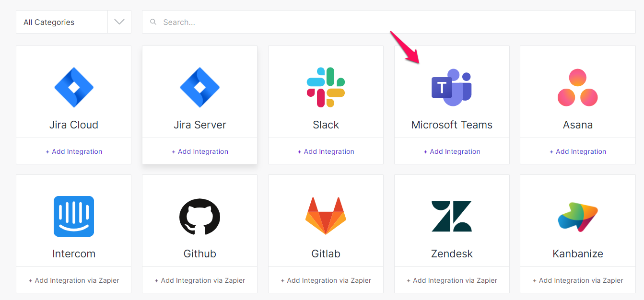Click the Github octocat logo icon
The width and height of the screenshot is (644, 300).
[200, 216]
